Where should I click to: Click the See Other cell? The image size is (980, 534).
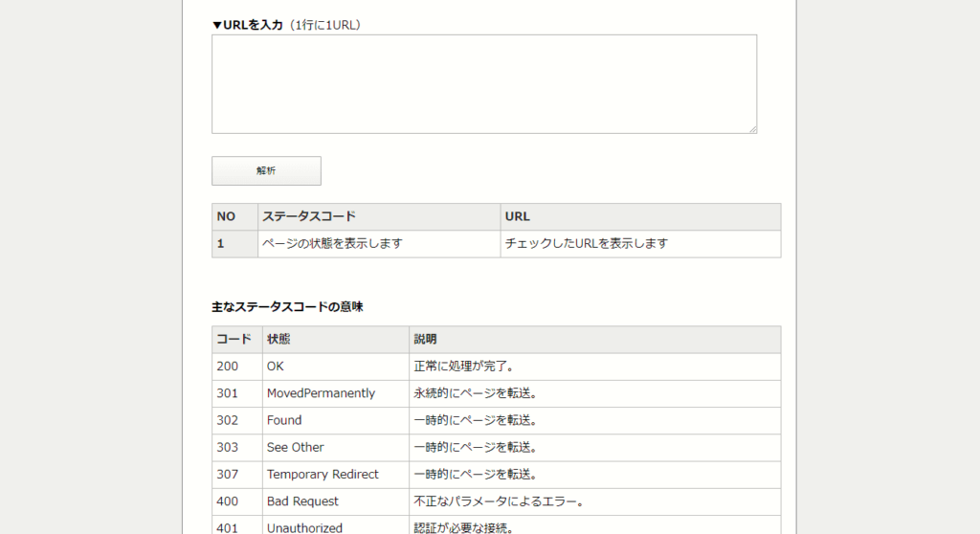click(336, 448)
